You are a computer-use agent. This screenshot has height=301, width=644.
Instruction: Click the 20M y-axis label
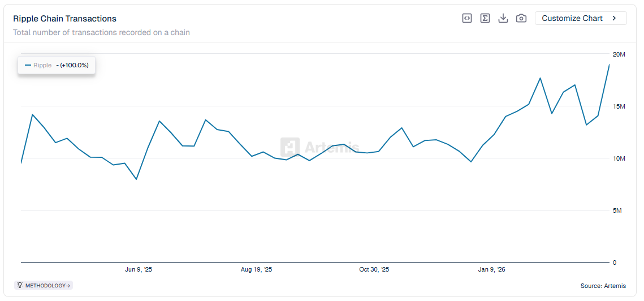point(619,54)
